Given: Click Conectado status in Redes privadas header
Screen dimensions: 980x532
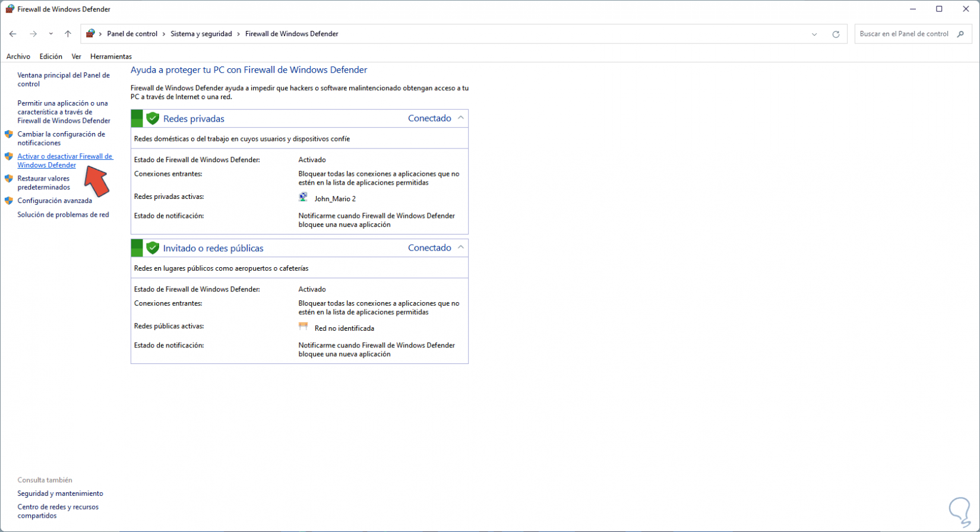Looking at the screenshot, I should (429, 118).
